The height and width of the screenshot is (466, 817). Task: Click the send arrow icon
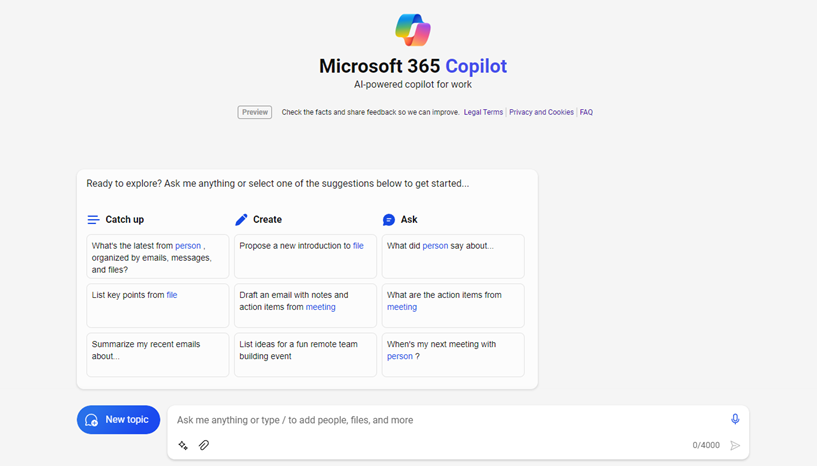[735, 446]
